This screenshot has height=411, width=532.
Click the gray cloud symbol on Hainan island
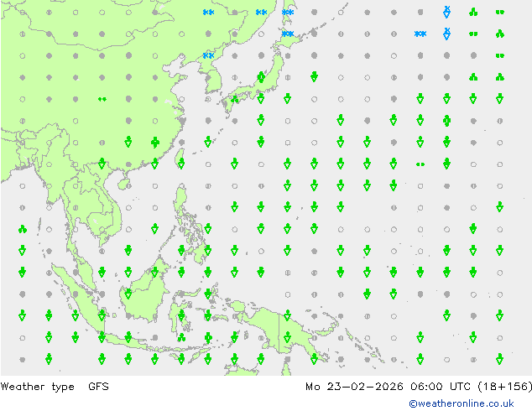pyautogui.click(x=128, y=186)
